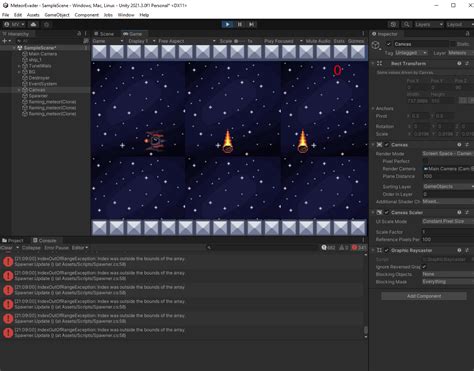Open the Render Mode dropdown

[x=448, y=154]
